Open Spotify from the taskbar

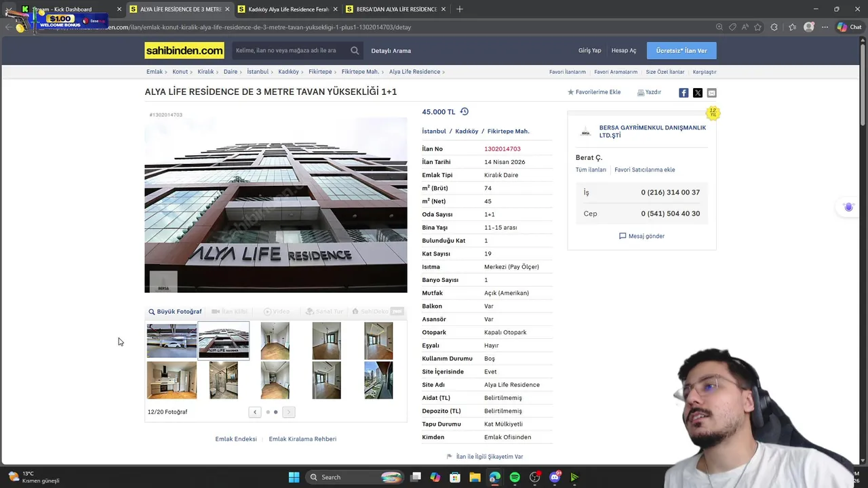(515, 477)
